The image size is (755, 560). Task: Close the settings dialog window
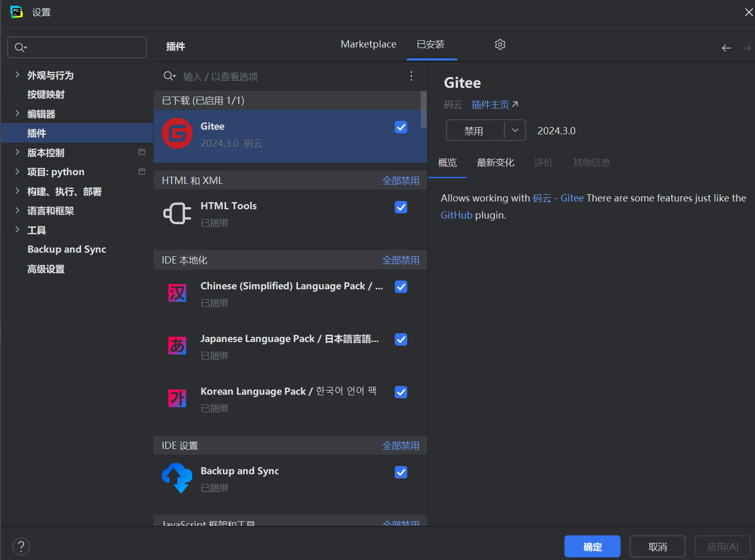[x=749, y=12]
